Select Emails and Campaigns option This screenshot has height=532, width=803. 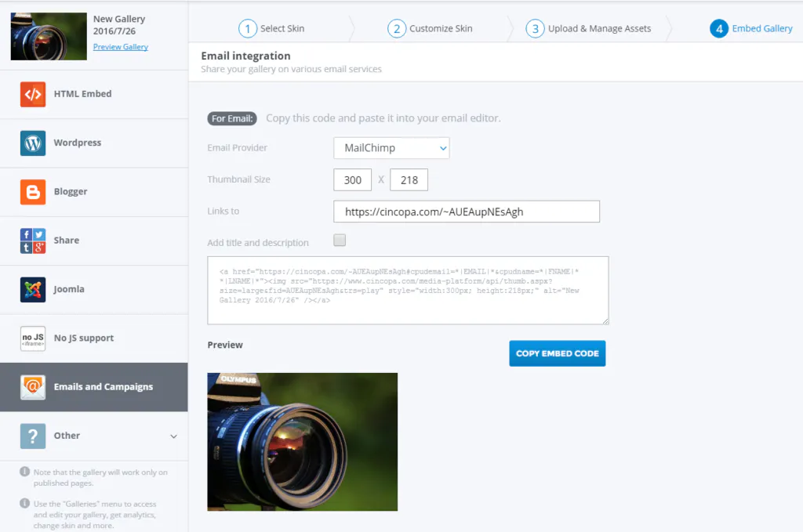coord(94,387)
